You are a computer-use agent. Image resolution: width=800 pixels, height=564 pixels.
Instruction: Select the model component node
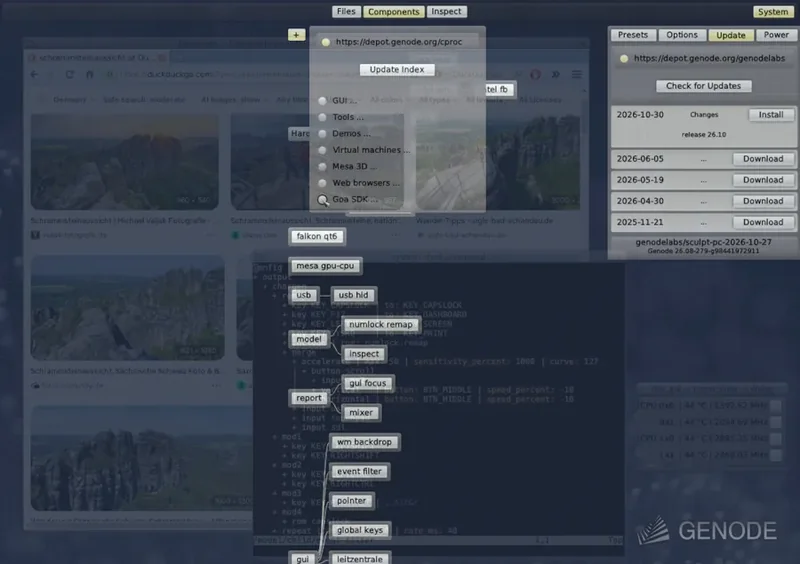coord(309,339)
